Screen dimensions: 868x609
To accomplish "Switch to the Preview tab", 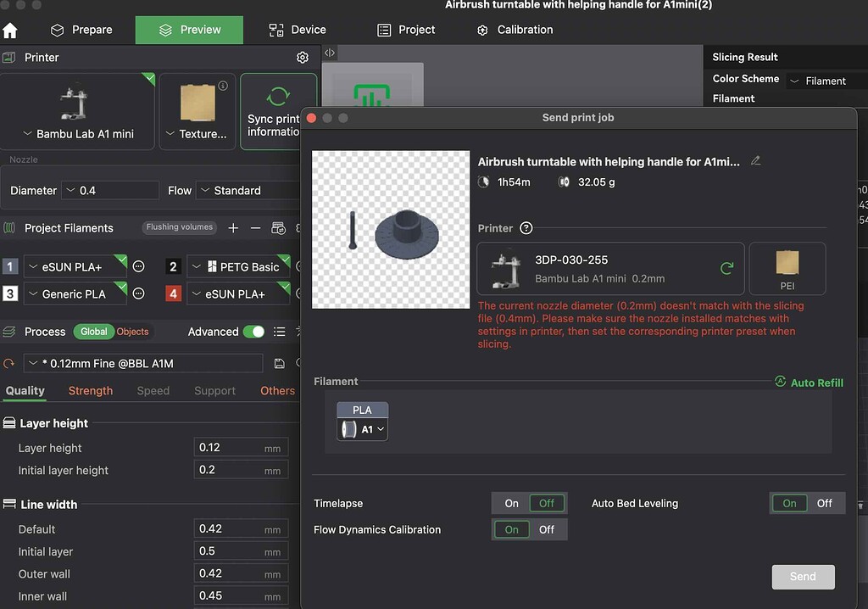I will pyautogui.click(x=189, y=30).
